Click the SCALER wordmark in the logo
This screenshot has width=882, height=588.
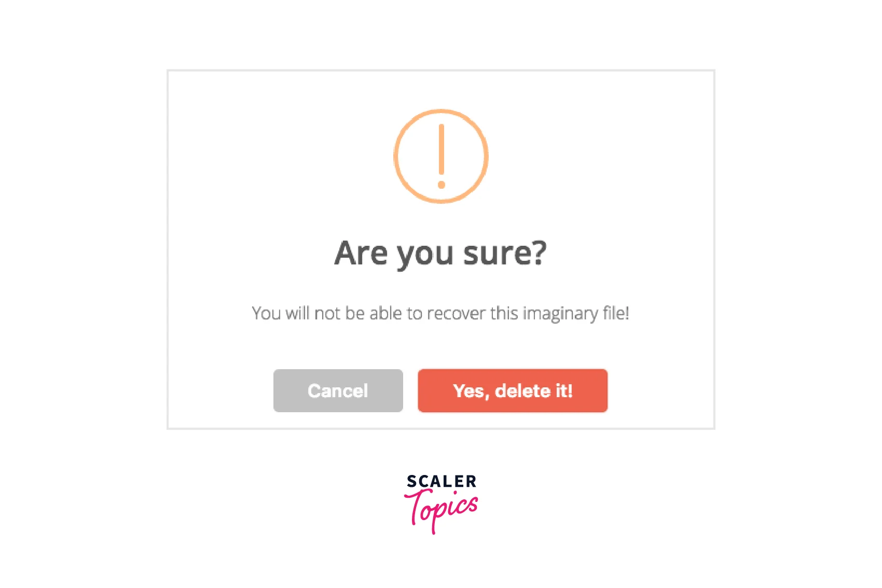[441, 482]
